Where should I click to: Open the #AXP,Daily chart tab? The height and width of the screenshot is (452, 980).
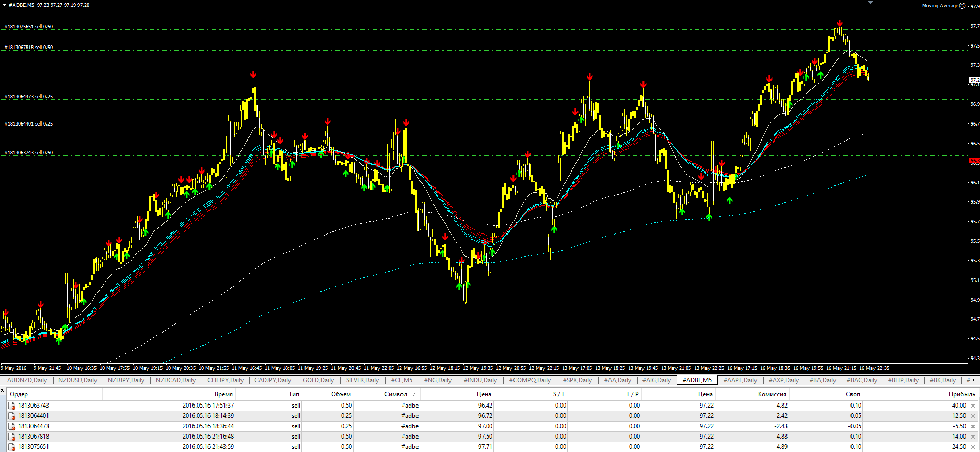(783, 380)
